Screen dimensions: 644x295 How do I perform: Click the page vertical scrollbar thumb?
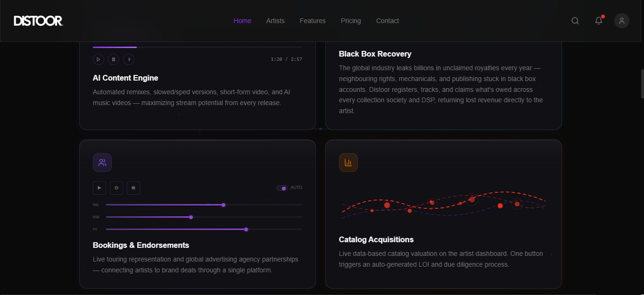point(642,84)
